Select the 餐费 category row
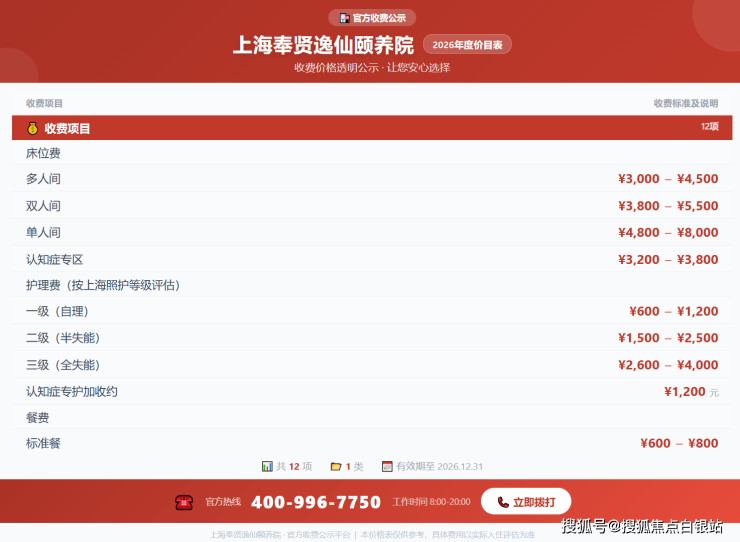740x542 pixels. [372, 417]
